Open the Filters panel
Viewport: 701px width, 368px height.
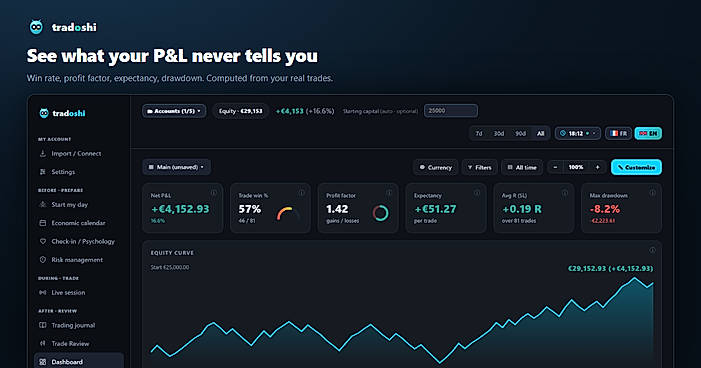[479, 167]
